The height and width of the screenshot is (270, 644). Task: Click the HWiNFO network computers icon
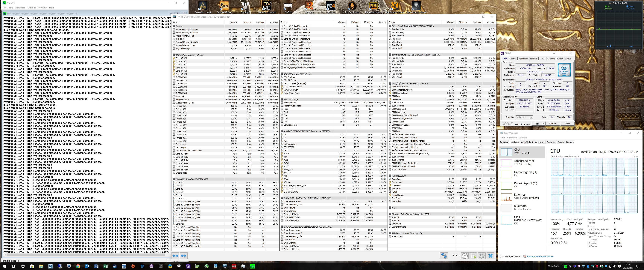pyautogui.click(x=444, y=256)
